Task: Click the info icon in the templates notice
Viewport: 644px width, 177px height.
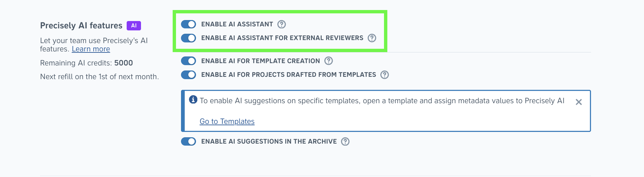Action: [x=193, y=100]
